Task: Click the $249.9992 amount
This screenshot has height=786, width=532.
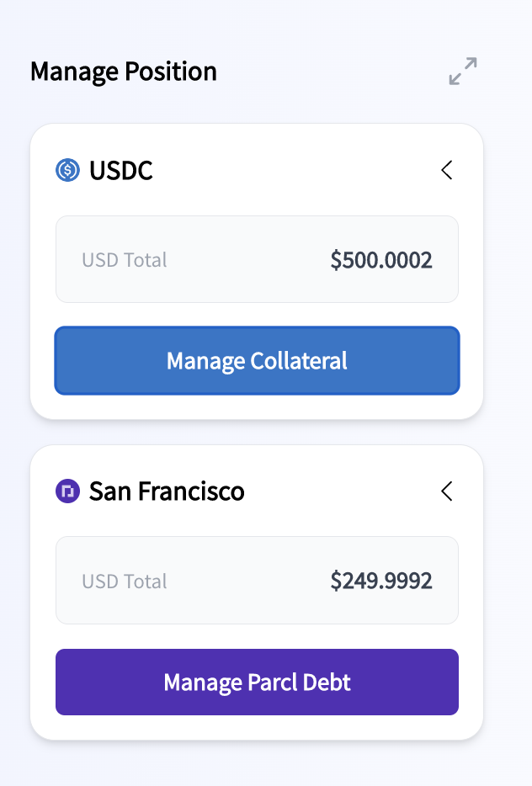Action: point(381,581)
